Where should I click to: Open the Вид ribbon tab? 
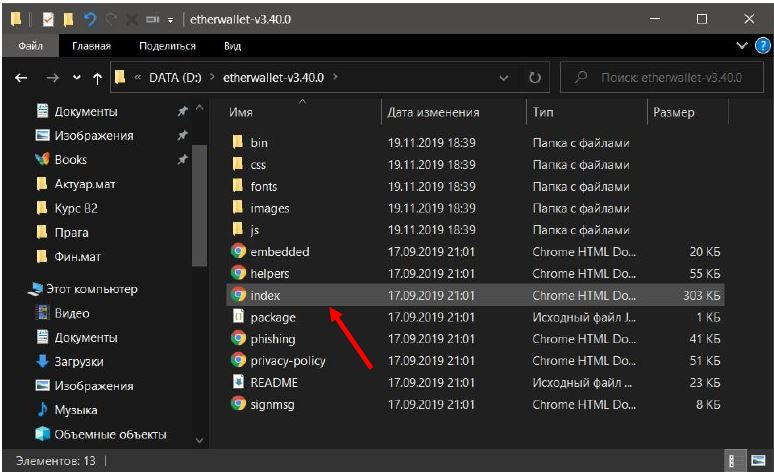pyautogui.click(x=232, y=46)
